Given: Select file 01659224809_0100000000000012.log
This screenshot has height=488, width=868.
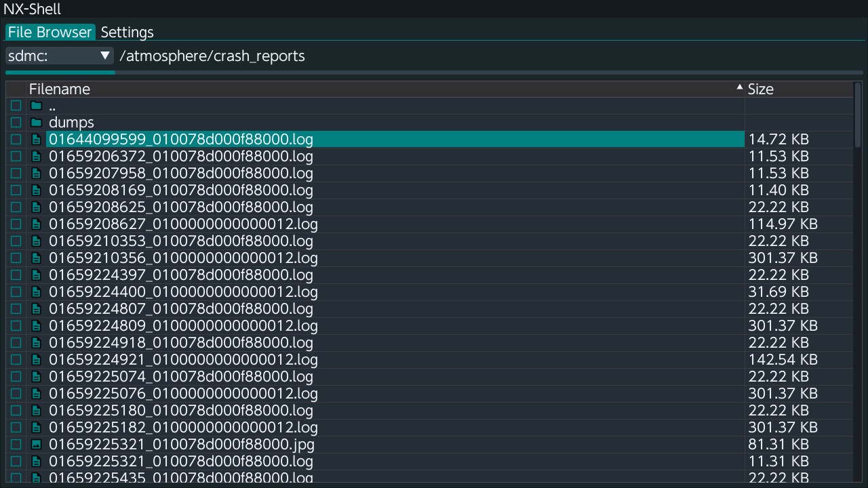Looking at the screenshot, I should pos(395,326).
